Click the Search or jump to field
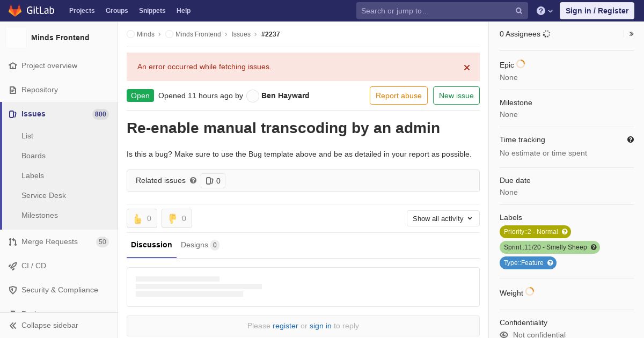 pos(442,11)
